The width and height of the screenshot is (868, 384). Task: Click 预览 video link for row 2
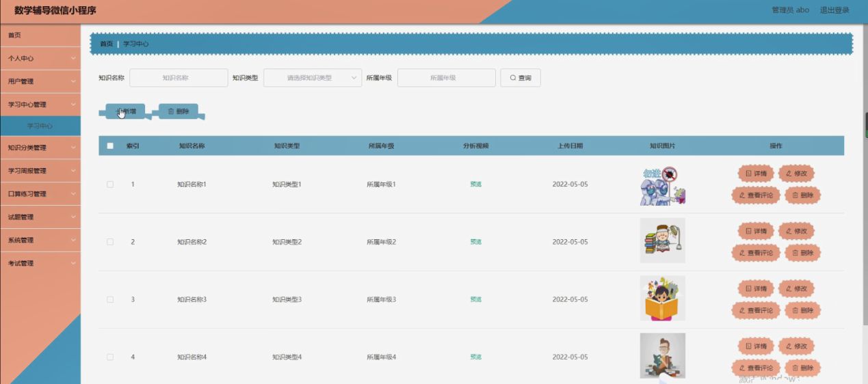pyautogui.click(x=476, y=242)
